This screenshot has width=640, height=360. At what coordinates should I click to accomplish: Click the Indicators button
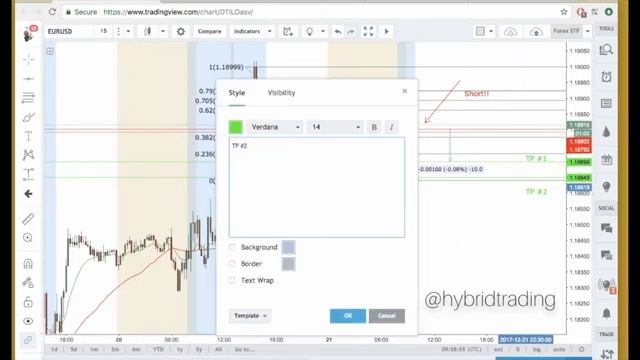pyautogui.click(x=247, y=31)
